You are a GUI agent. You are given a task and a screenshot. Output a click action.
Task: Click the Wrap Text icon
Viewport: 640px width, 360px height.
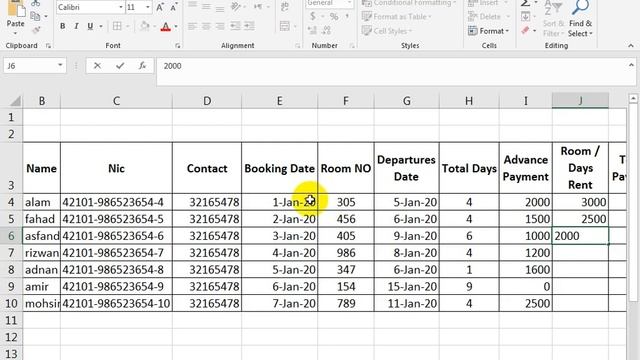click(285, 7)
